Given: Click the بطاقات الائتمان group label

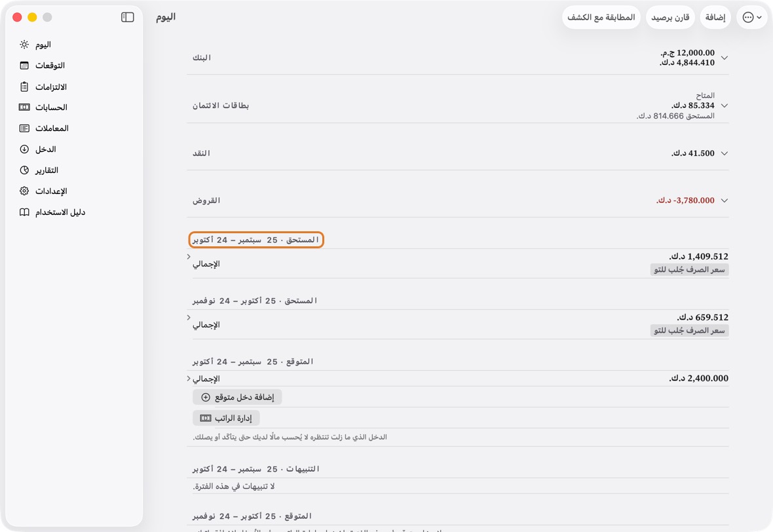Looking at the screenshot, I should tap(220, 105).
